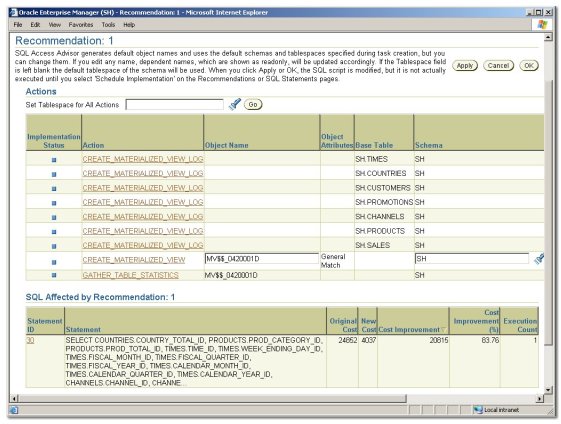Click the vertical scrollbar down arrow
Image resolution: width=561 pixels, height=424 pixels.
pyautogui.click(x=548, y=390)
